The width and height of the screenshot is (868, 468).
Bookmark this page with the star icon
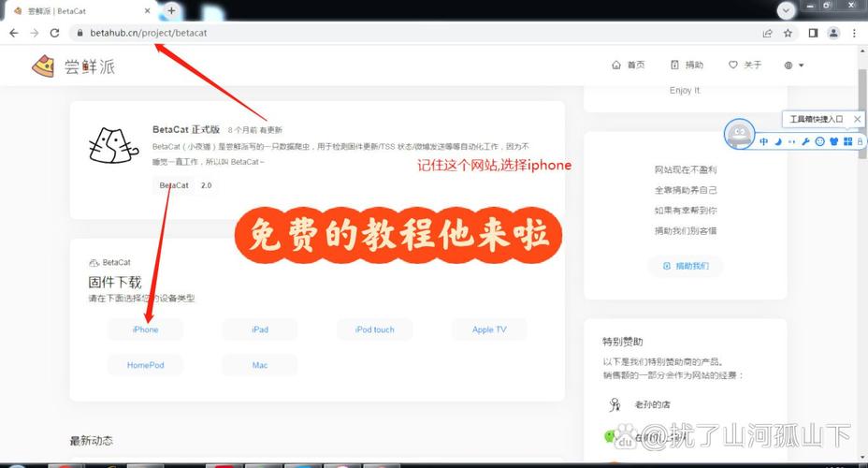click(x=788, y=34)
